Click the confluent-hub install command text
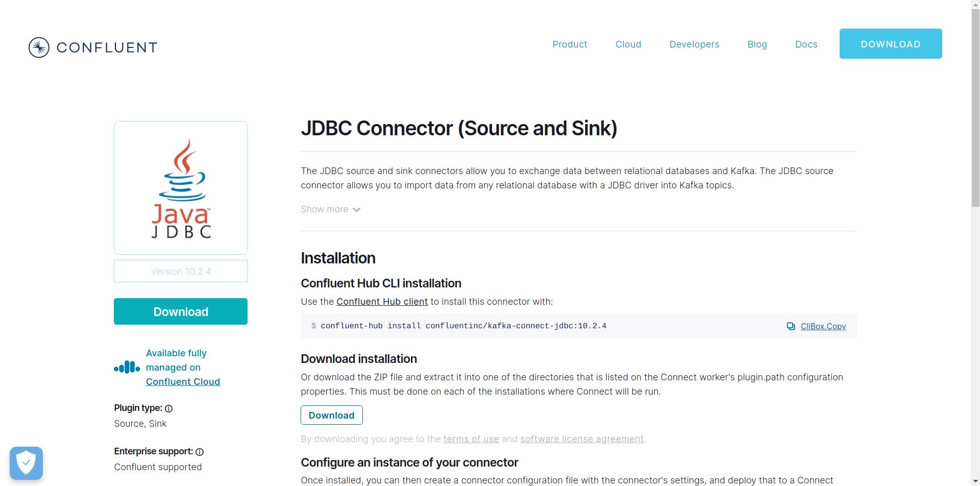 [463, 326]
